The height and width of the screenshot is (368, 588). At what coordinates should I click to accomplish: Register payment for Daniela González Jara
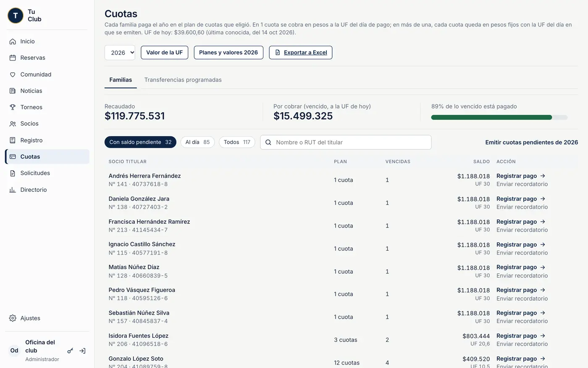pyautogui.click(x=521, y=199)
